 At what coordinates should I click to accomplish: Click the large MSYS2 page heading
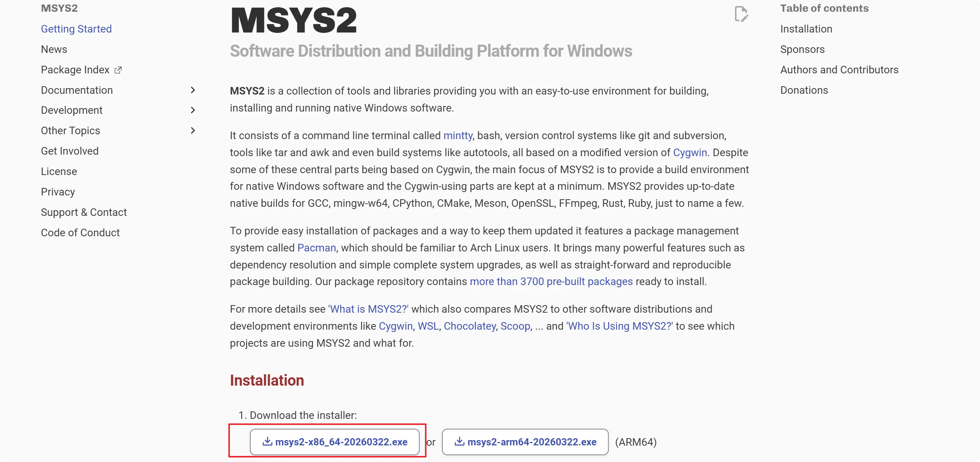click(x=294, y=20)
